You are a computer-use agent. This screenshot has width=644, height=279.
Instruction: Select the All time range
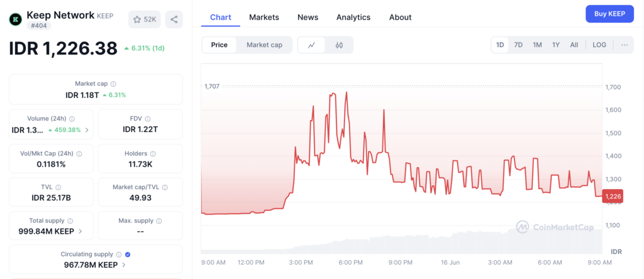[x=574, y=45]
